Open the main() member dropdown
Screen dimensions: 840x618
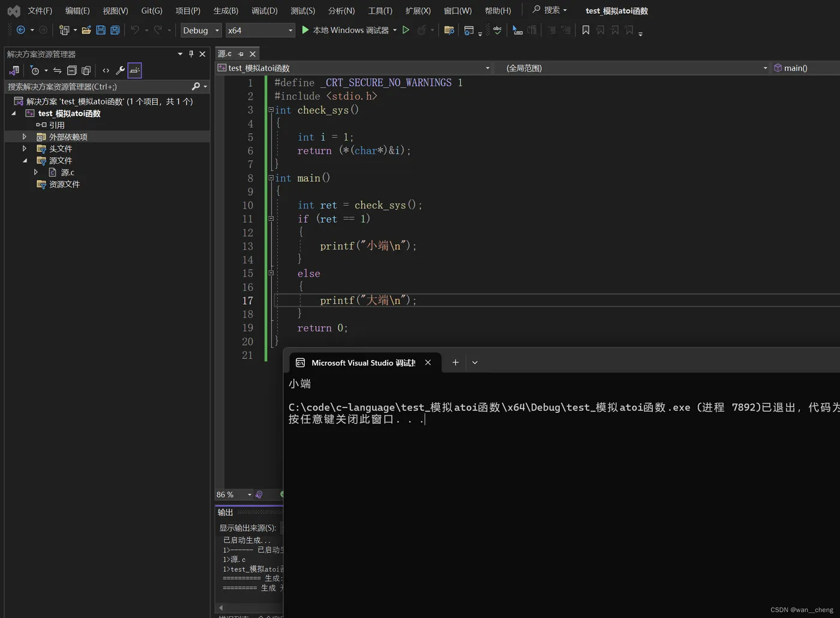(x=806, y=68)
